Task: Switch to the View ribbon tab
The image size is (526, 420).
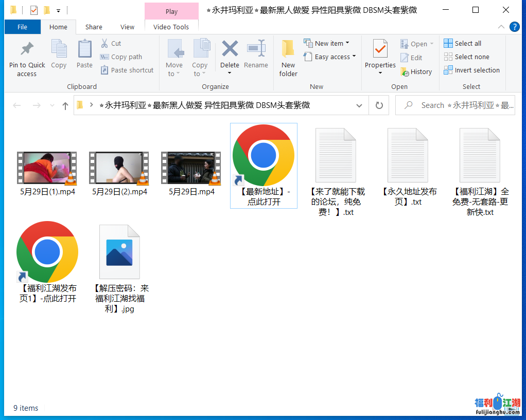Action: (x=127, y=27)
